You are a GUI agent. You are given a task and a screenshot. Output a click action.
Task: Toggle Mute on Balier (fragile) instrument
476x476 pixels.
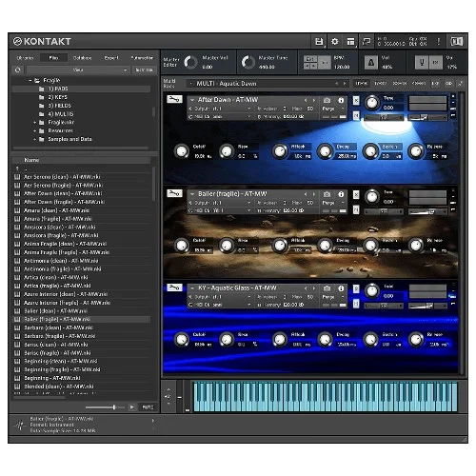point(356,209)
